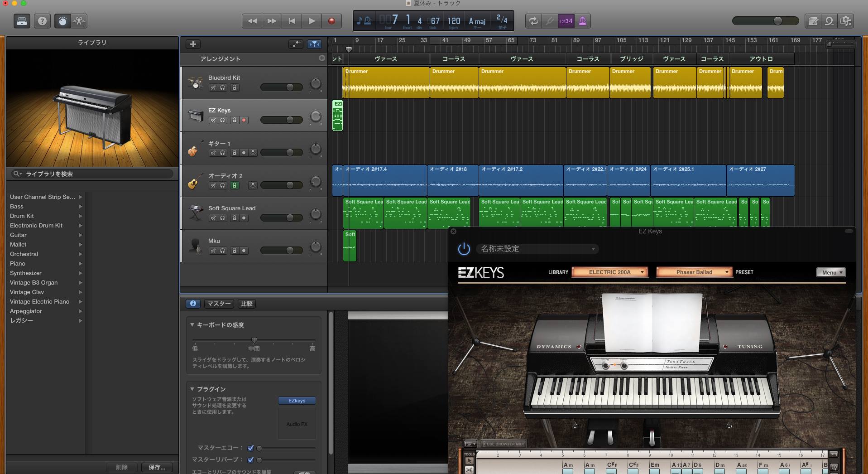Click the Smart Controls info button
Screen dimensions: 868x474
pos(193,304)
